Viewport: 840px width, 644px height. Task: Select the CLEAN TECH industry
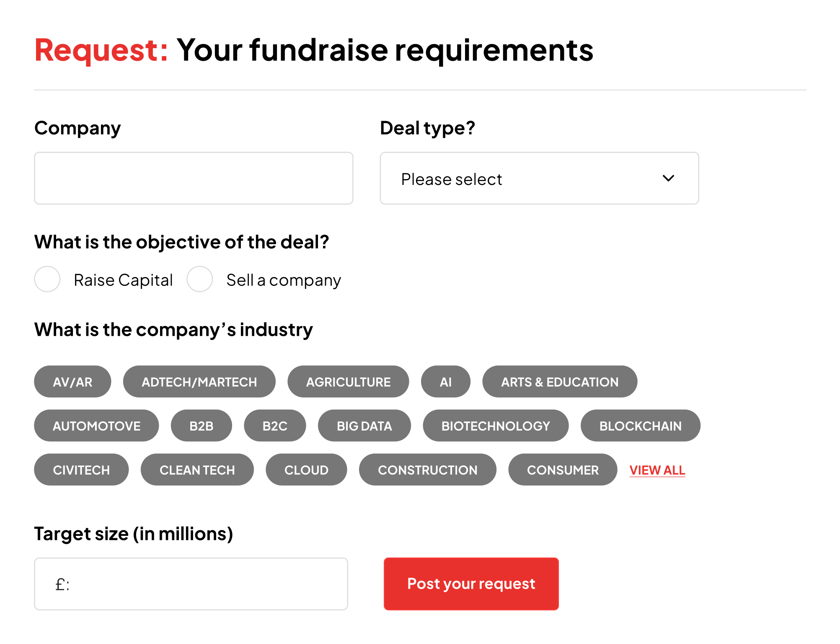197,470
